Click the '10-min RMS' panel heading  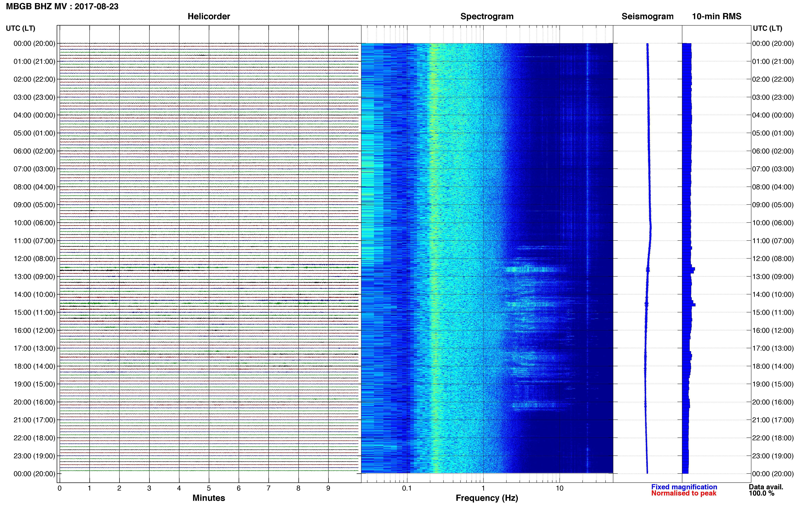717,16
